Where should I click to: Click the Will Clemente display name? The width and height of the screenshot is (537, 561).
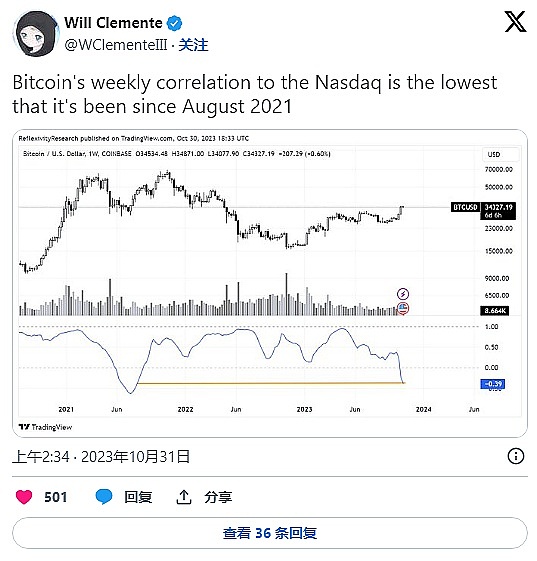coord(113,23)
